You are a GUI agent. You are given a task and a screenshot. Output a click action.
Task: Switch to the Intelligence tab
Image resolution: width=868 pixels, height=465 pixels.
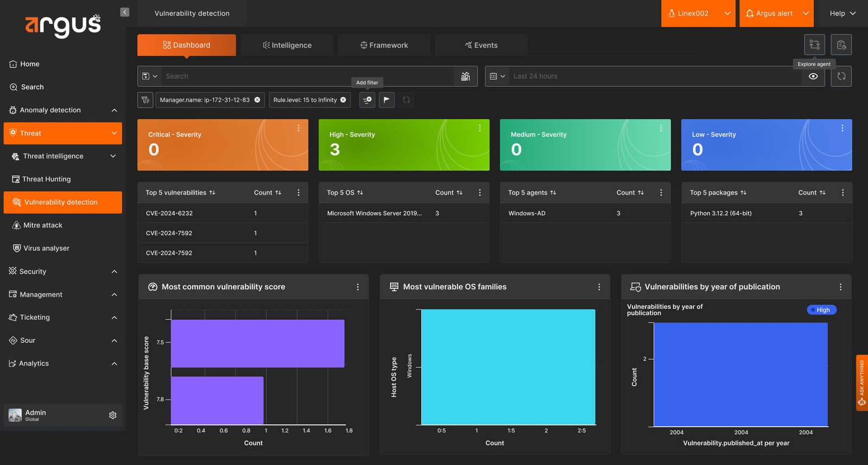(x=287, y=45)
